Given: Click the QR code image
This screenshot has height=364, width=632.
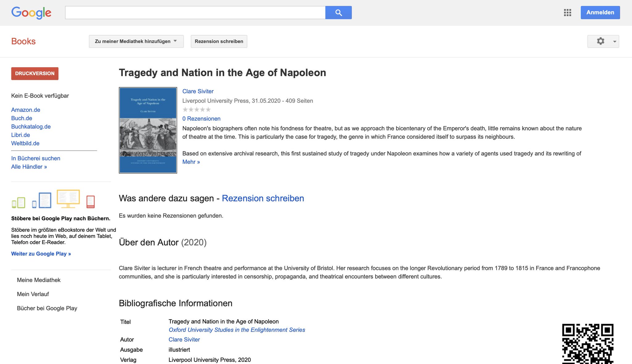Looking at the screenshot, I should (588, 344).
